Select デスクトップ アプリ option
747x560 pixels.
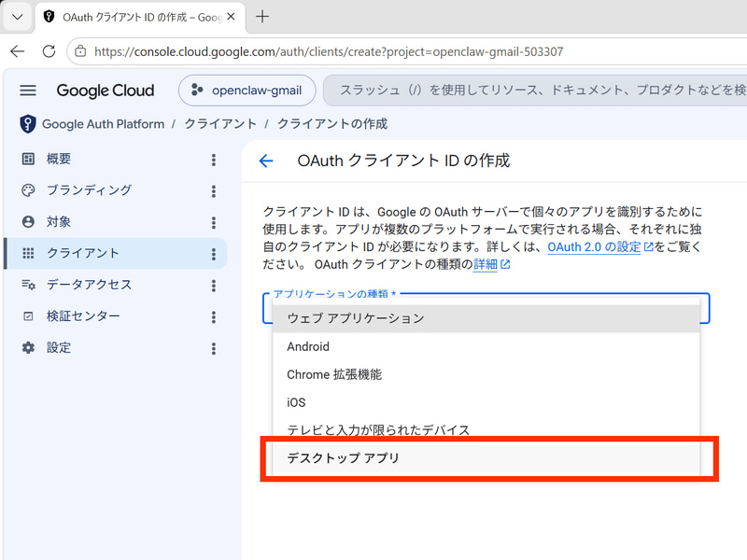pyautogui.click(x=486, y=458)
